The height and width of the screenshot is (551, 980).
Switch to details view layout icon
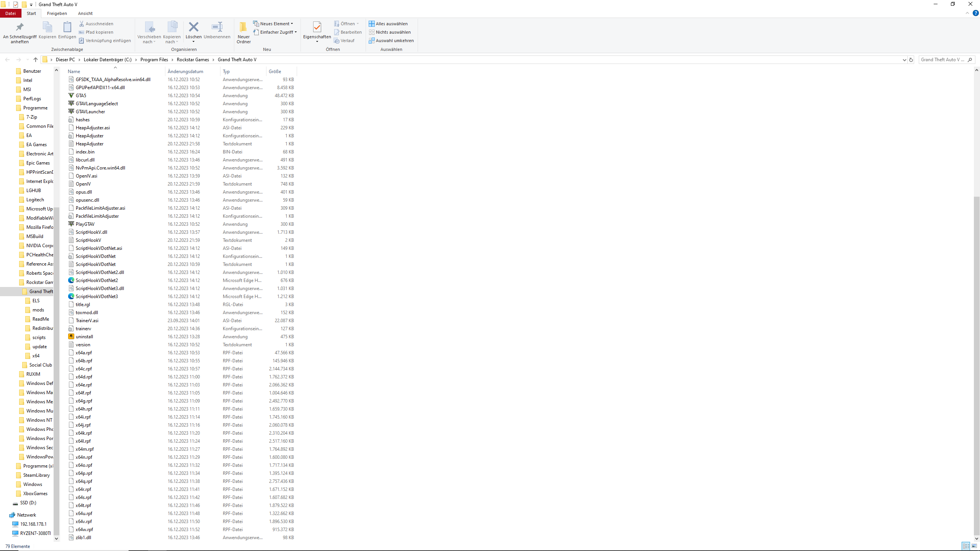pos(965,546)
